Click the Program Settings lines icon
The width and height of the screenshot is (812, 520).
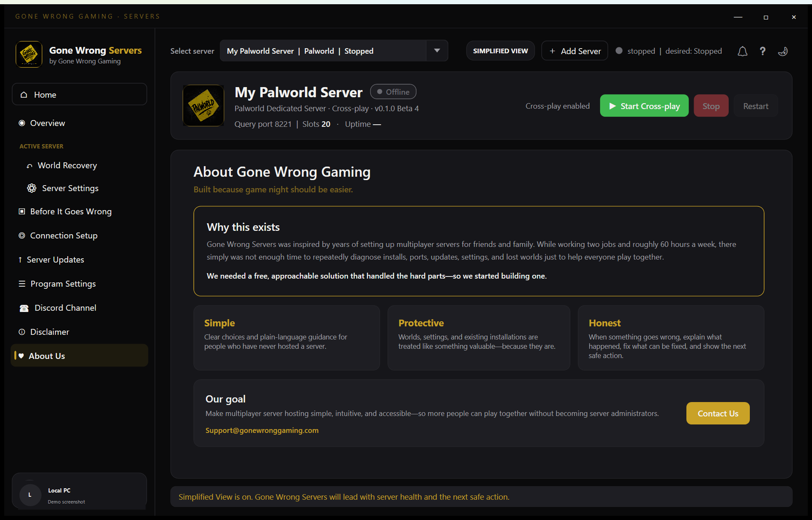[x=22, y=284]
